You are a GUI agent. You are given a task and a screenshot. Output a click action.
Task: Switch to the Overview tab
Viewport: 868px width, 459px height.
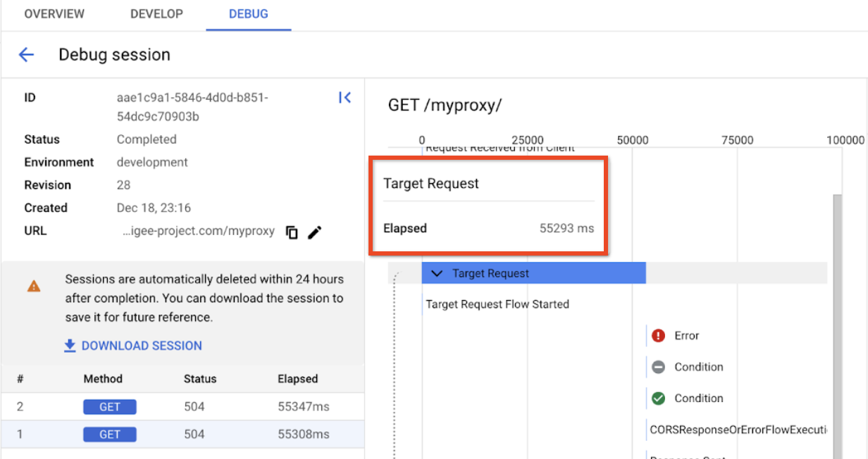pos(54,14)
